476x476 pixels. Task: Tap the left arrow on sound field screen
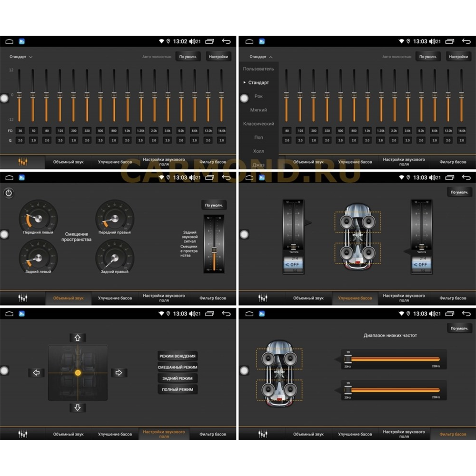click(37, 373)
